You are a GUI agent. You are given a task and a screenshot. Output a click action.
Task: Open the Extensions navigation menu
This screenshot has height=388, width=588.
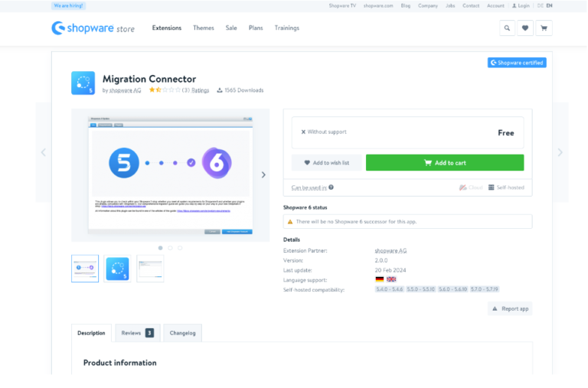point(167,28)
